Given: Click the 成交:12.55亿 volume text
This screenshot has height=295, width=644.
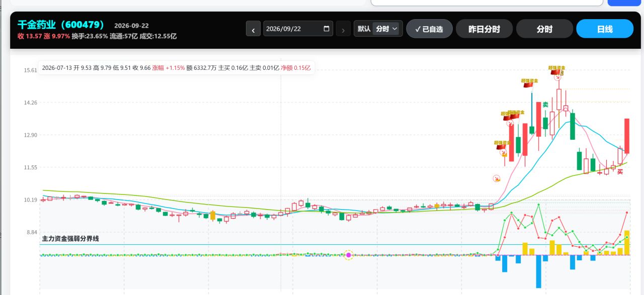Looking at the screenshot, I should 158,36.
